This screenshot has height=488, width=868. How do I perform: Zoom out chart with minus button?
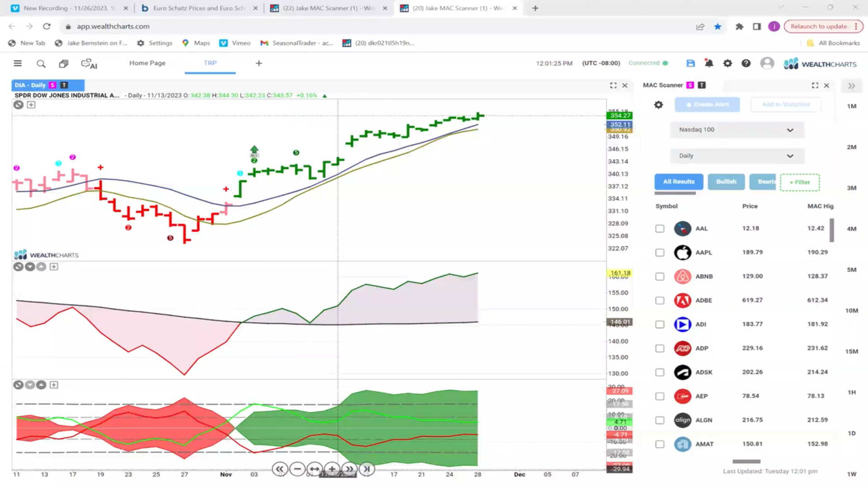297,469
